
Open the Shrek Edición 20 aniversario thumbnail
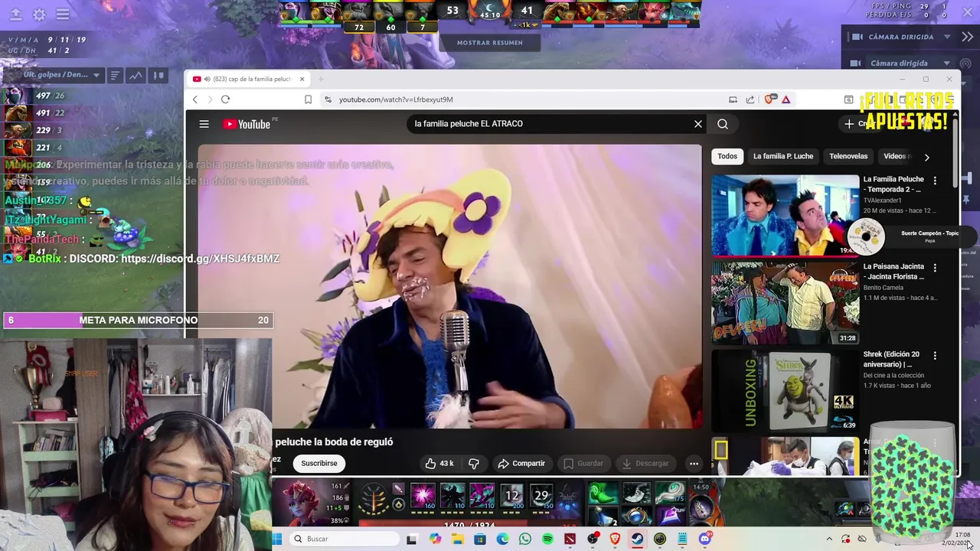(x=786, y=391)
